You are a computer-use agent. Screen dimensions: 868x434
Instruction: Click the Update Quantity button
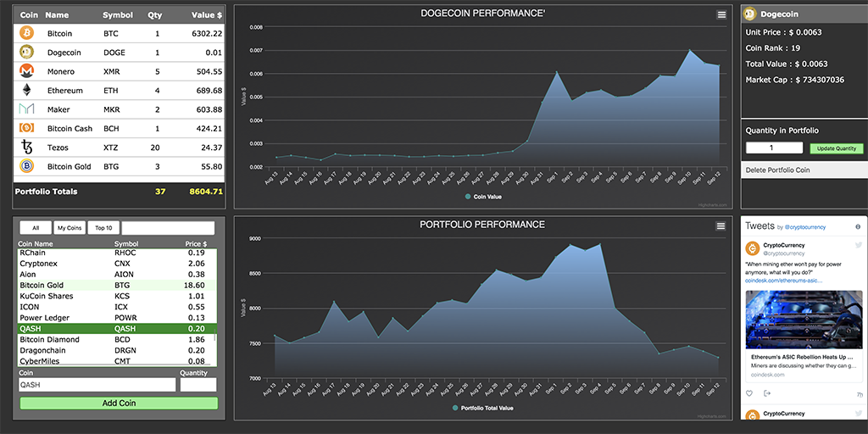pyautogui.click(x=836, y=148)
